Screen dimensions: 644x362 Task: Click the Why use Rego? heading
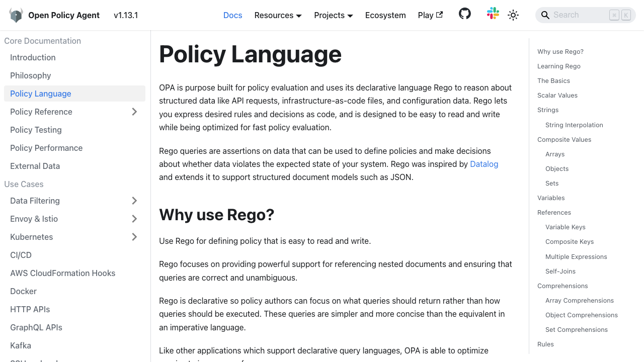coord(217,215)
